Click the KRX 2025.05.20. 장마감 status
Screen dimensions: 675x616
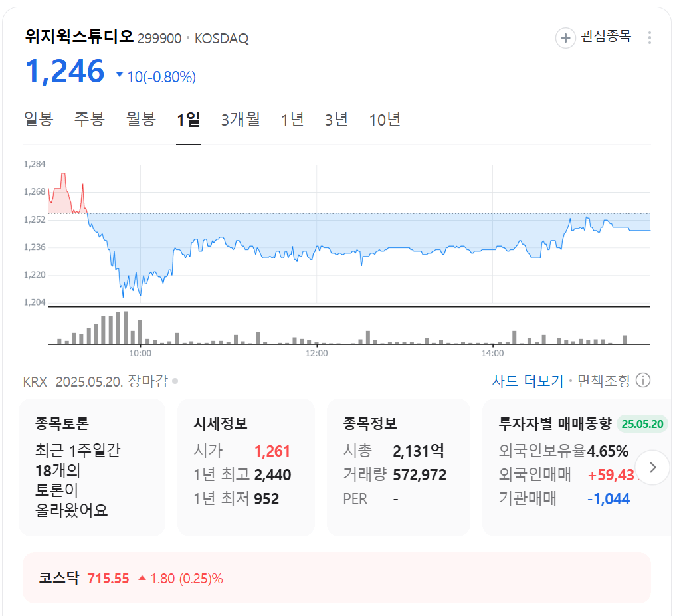pos(96,381)
